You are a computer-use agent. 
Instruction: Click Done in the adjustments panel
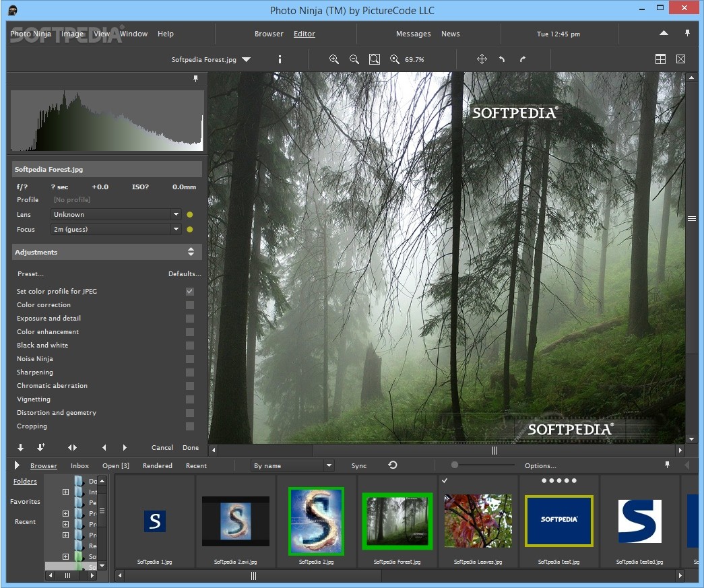pyautogui.click(x=191, y=447)
